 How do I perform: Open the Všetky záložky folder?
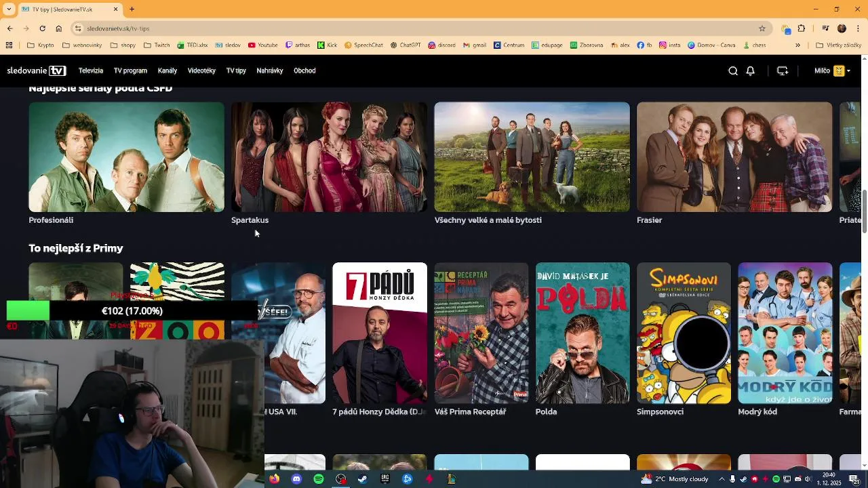(839, 45)
